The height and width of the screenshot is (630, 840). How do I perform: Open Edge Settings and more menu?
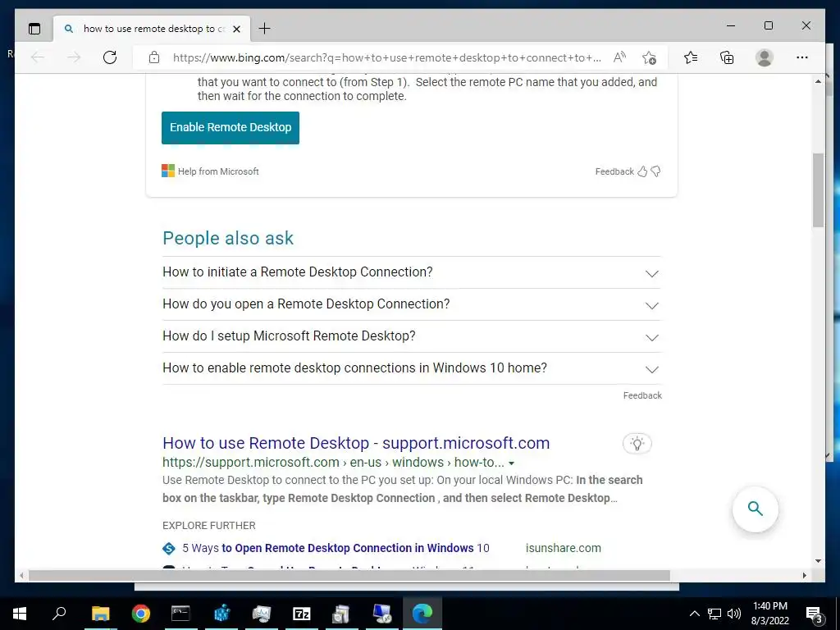click(x=802, y=57)
